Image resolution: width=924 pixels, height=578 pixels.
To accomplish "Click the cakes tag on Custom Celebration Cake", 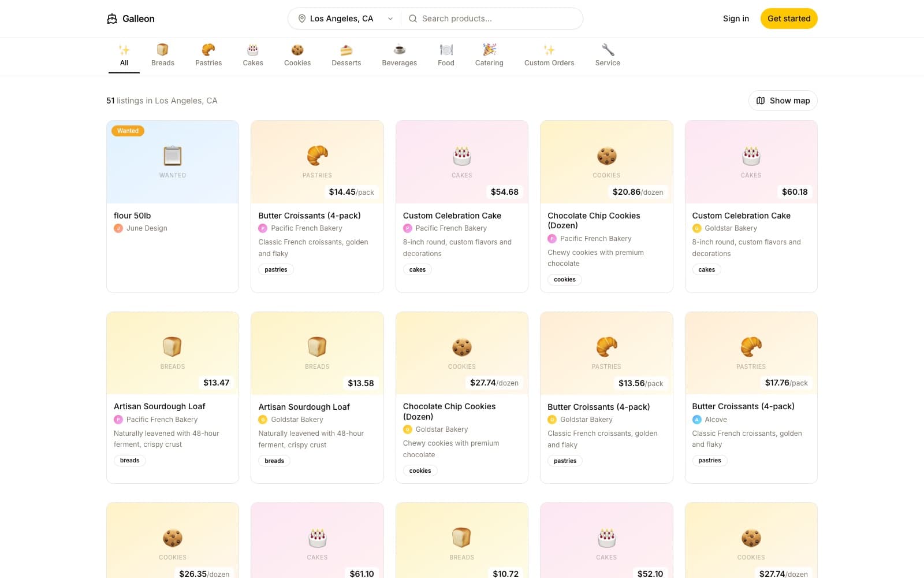I will tap(417, 269).
